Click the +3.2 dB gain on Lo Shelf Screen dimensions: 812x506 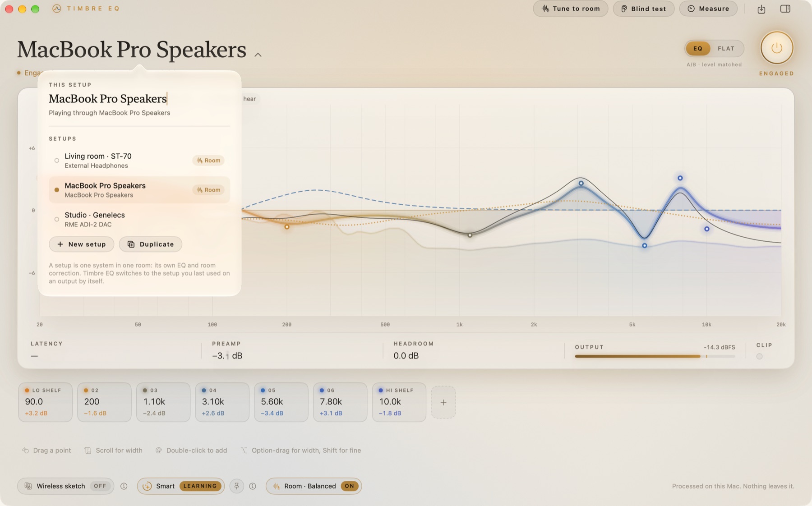[x=36, y=413]
